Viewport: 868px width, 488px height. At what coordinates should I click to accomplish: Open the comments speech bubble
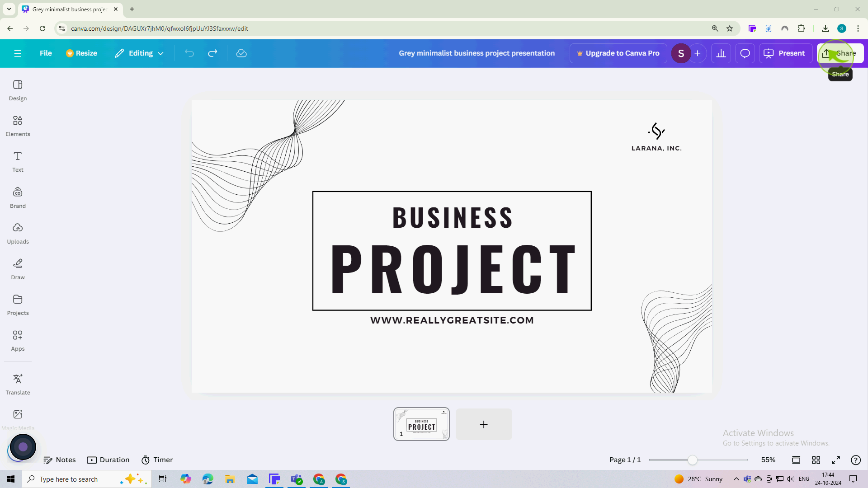point(745,53)
